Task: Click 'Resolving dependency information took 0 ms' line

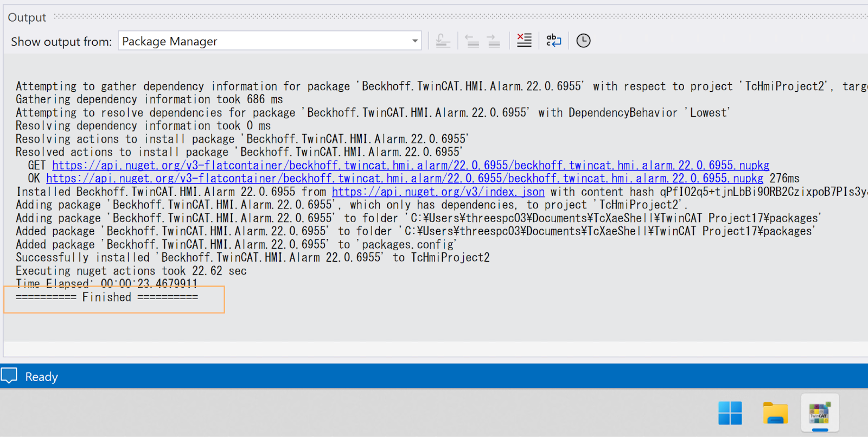Action: click(143, 125)
